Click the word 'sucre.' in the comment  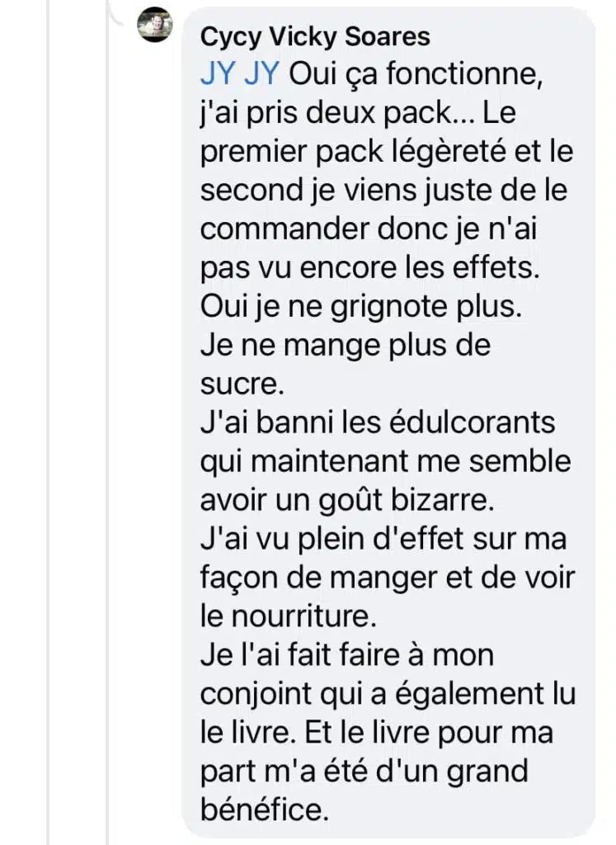pos(242,385)
